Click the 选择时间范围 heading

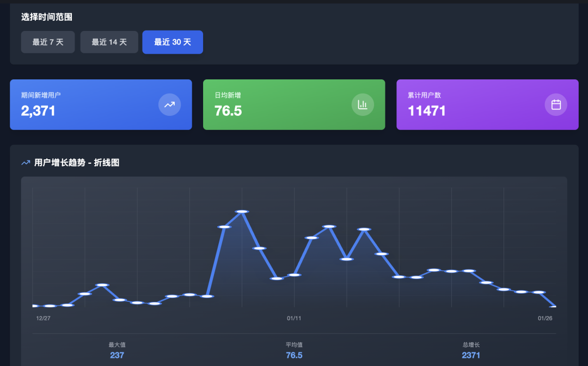coord(47,17)
